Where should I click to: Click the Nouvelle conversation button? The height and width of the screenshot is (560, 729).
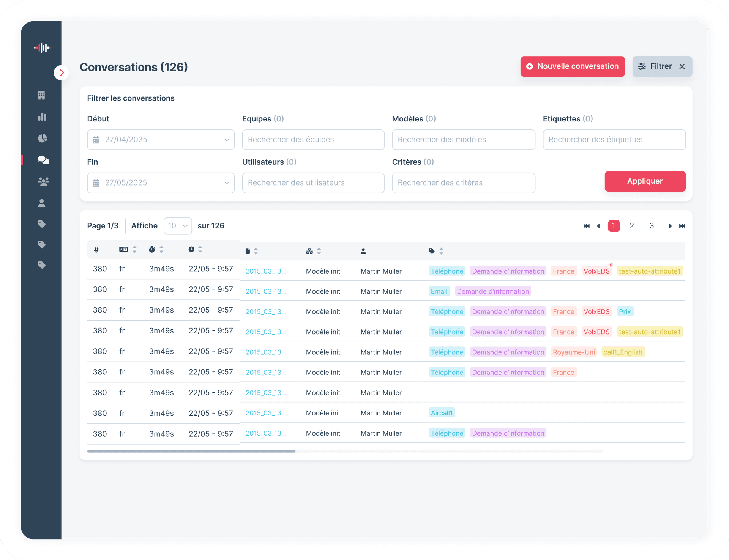(x=572, y=66)
